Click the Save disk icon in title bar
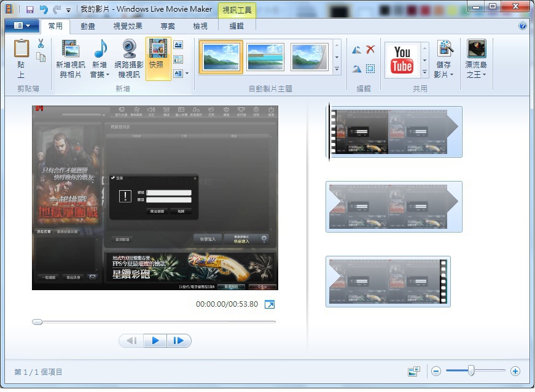 (x=29, y=10)
